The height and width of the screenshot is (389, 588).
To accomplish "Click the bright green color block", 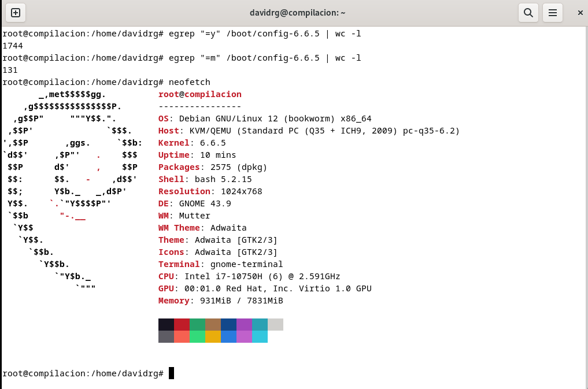I will click(x=197, y=336).
